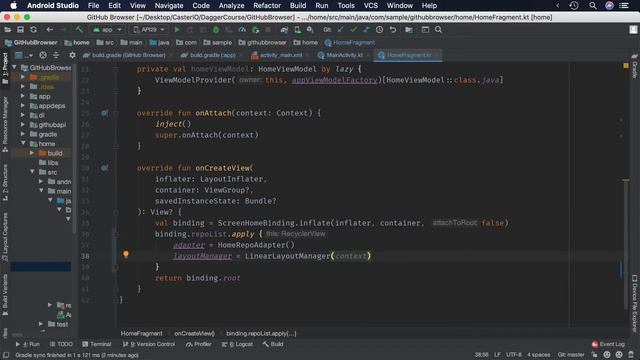Open the Event Log
Image resolution: width=640 pixels, height=360 pixels.
608,344
